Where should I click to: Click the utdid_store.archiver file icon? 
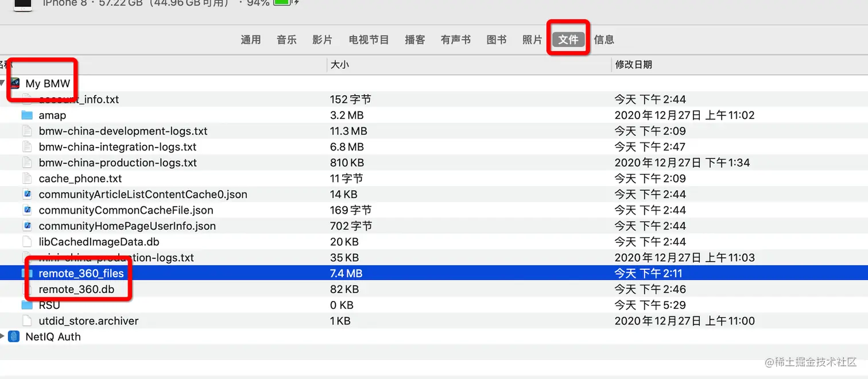27,320
